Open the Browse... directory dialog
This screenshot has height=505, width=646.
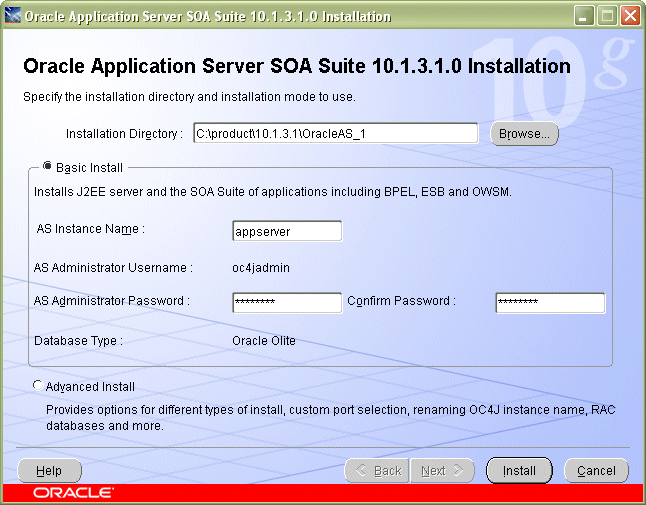(x=524, y=133)
